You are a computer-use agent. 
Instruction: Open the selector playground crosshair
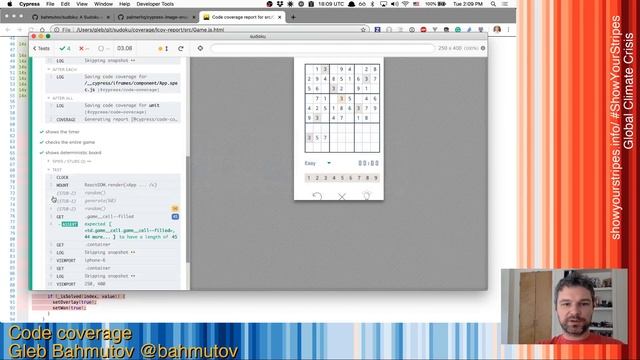click(200, 48)
